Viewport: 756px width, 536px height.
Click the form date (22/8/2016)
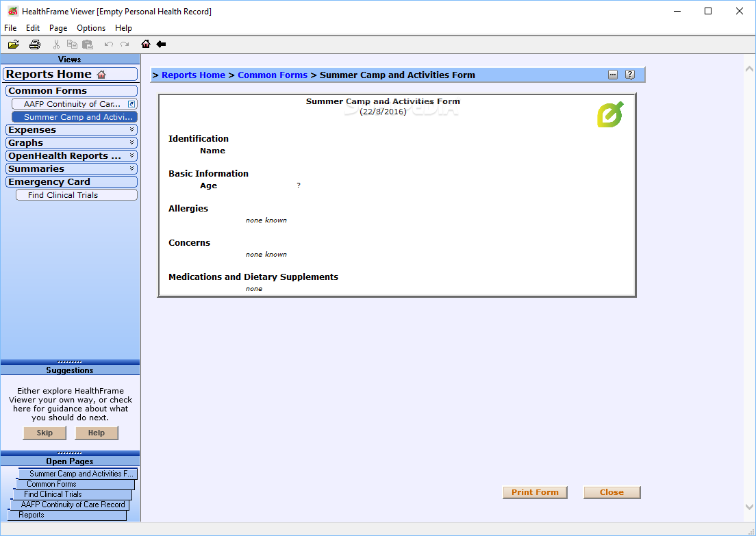pyautogui.click(x=383, y=112)
